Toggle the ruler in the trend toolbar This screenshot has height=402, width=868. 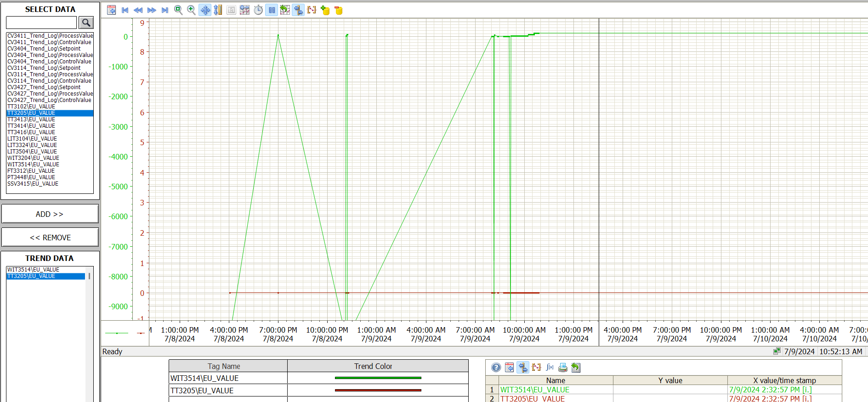[x=299, y=10]
